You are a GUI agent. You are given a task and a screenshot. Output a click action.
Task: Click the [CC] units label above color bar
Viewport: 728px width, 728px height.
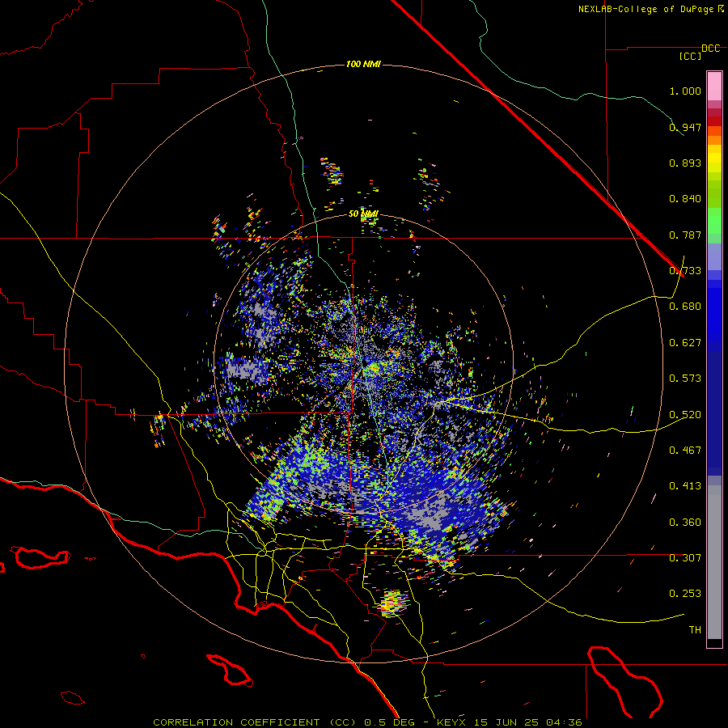(690, 56)
